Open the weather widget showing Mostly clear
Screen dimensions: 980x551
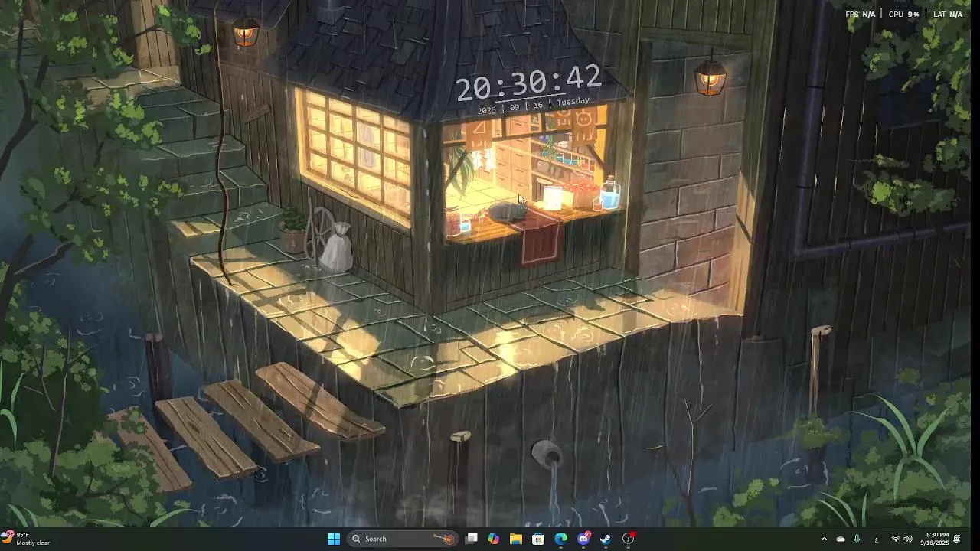point(26,539)
